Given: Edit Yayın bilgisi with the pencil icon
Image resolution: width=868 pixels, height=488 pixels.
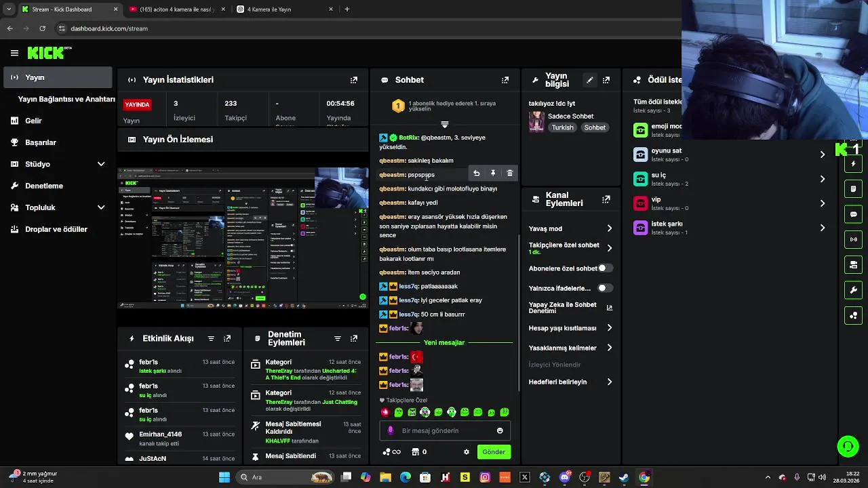Looking at the screenshot, I should pyautogui.click(x=590, y=80).
